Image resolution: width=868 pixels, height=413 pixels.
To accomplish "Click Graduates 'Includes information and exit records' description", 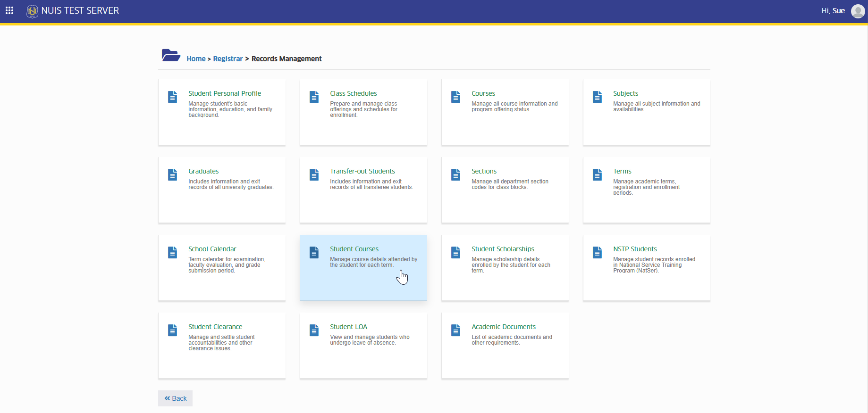I will [231, 184].
